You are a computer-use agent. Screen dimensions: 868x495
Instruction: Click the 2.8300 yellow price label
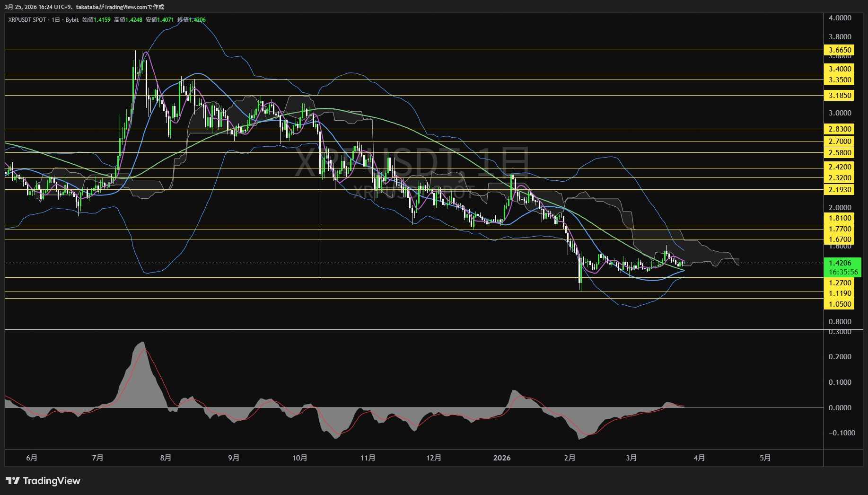[x=840, y=129]
